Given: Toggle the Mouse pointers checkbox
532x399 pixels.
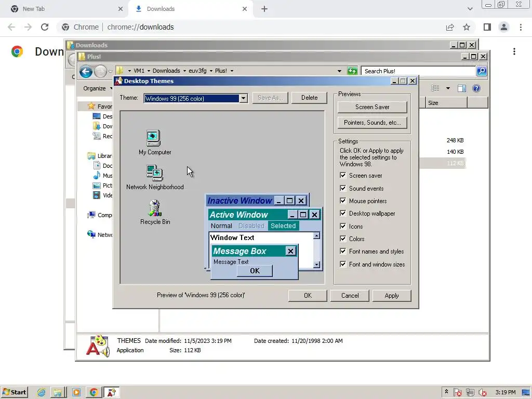Looking at the screenshot, I should 343,201.
